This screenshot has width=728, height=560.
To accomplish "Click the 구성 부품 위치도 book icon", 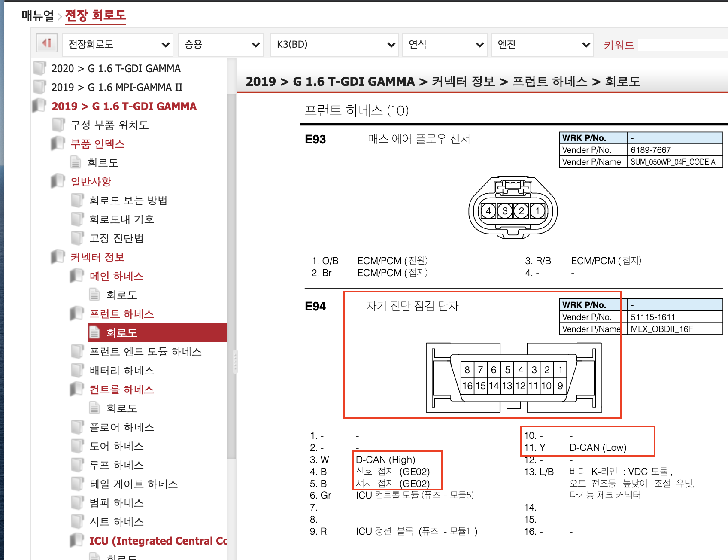I will click(58, 125).
